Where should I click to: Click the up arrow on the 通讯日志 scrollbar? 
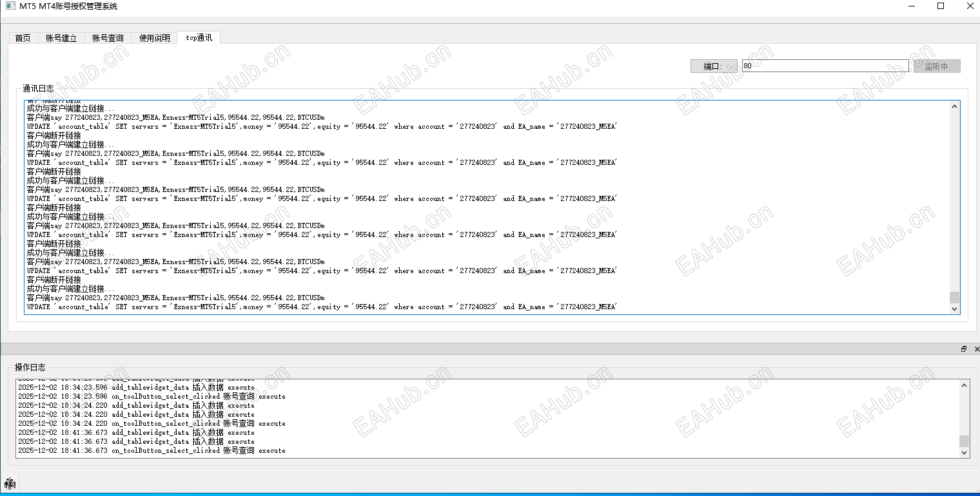coord(955,106)
